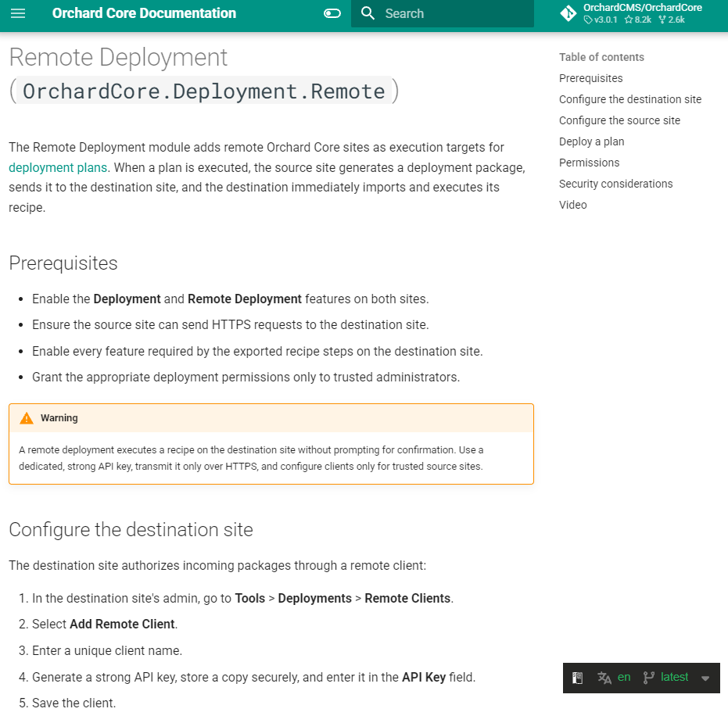The image size is (728, 723).
Task: Jump to Security considerations section
Action: pos(615,184)
